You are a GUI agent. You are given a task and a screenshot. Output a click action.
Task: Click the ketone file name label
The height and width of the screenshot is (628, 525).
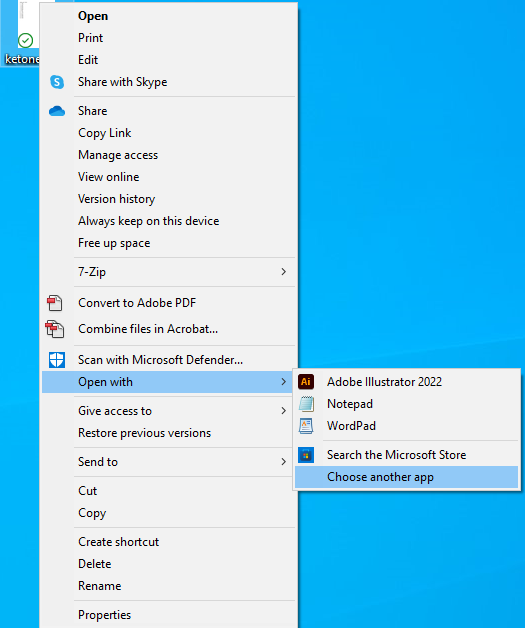click(22, 59)
